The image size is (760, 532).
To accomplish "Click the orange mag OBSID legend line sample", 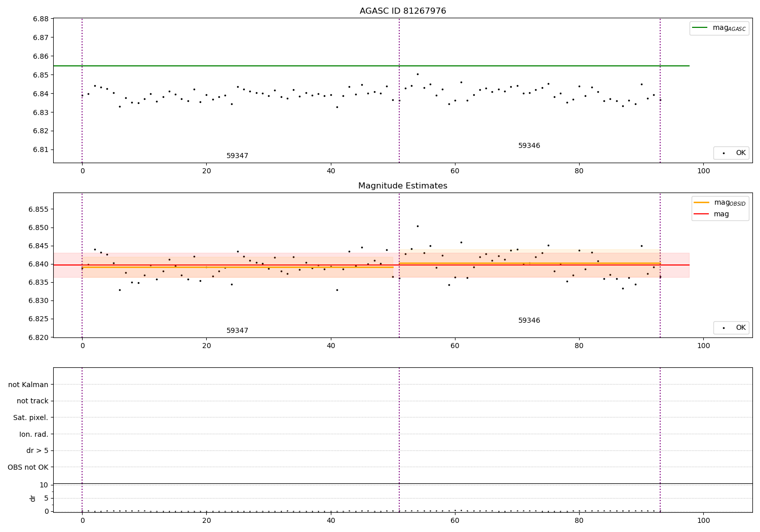I will coord(702,203).
